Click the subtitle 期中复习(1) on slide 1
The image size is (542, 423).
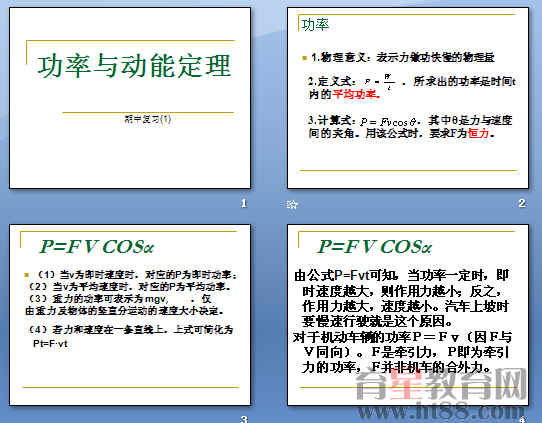coord(148,119)
